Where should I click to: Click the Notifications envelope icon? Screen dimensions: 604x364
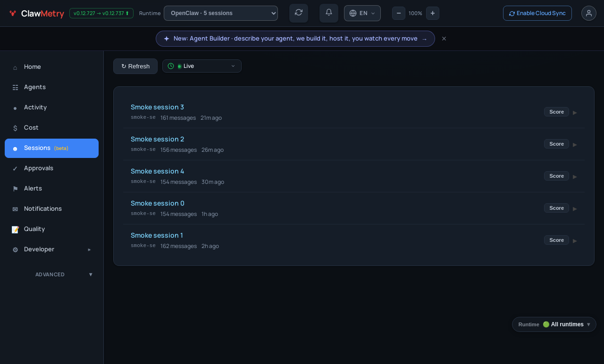tap(15, 209)
